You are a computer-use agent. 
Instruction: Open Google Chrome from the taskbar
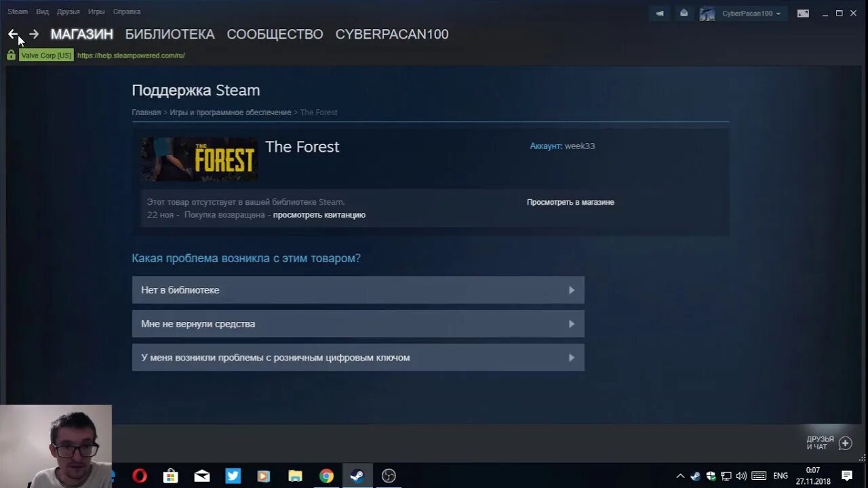pos(326,476)
